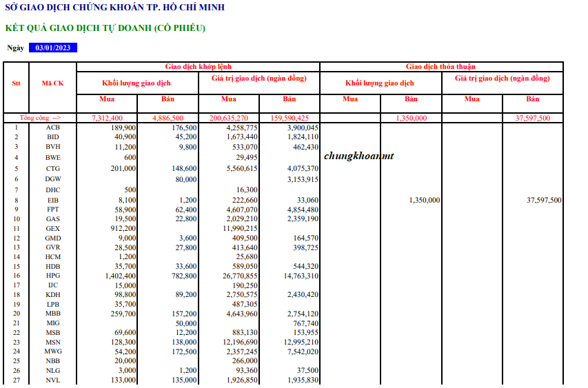This screenshot has height=388, width=588.
Task: Select total buy value 200,635,270
Action: pos(229,118)
